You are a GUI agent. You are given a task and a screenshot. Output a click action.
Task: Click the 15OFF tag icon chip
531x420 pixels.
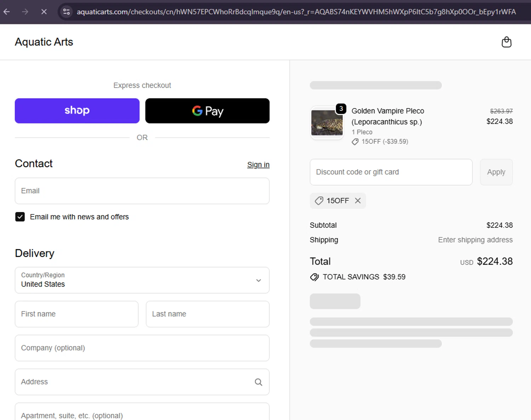tap(319, 201)
